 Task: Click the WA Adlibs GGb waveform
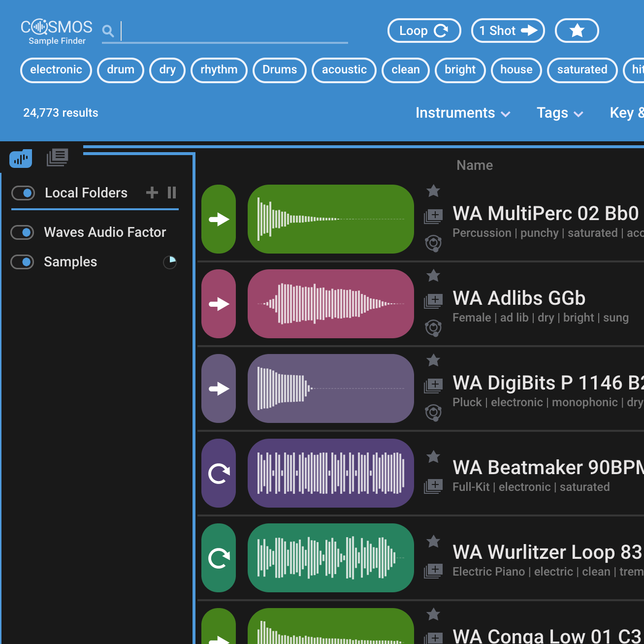(x=331, y=304)
